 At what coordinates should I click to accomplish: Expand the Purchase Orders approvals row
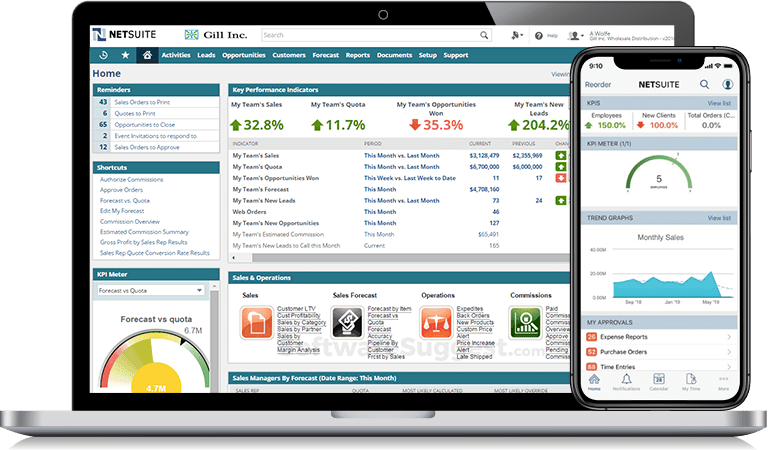(660, 351)
